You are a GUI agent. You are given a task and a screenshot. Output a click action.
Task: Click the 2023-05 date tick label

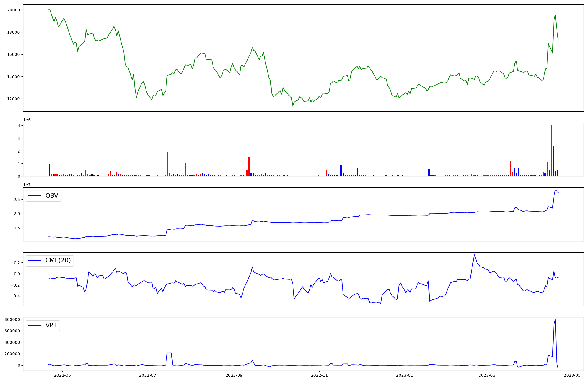[x=572, y=375]
